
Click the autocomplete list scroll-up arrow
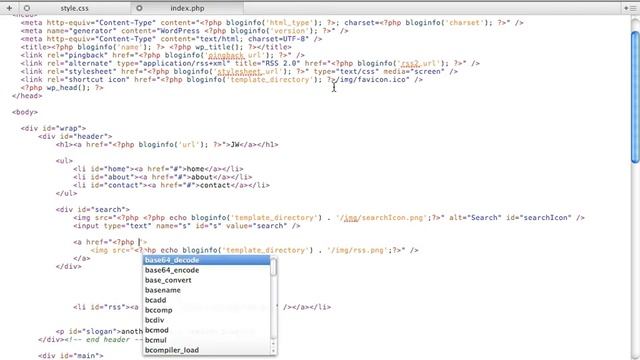tap(273, 345)
